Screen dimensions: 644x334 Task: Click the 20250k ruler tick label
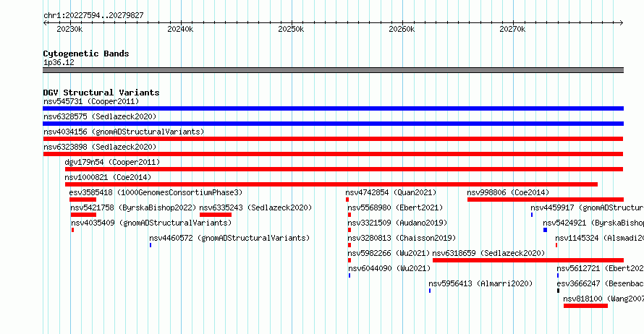pos(291,29)
